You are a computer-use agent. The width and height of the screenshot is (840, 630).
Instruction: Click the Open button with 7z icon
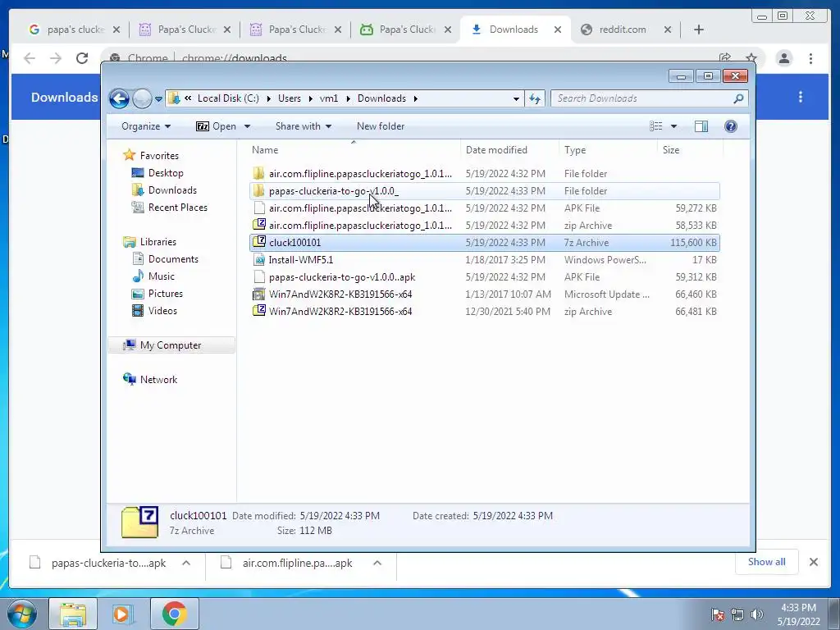pos(216,126)
